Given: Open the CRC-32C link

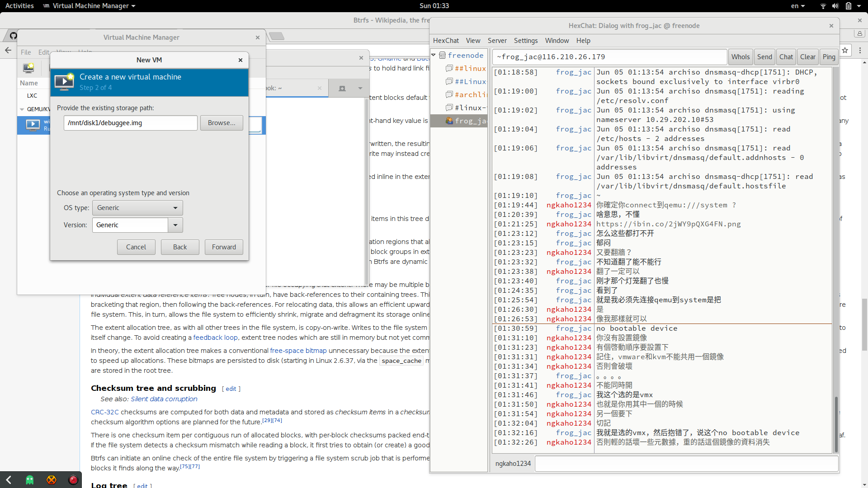Looking at the screenshot, I should pos(105,412).
